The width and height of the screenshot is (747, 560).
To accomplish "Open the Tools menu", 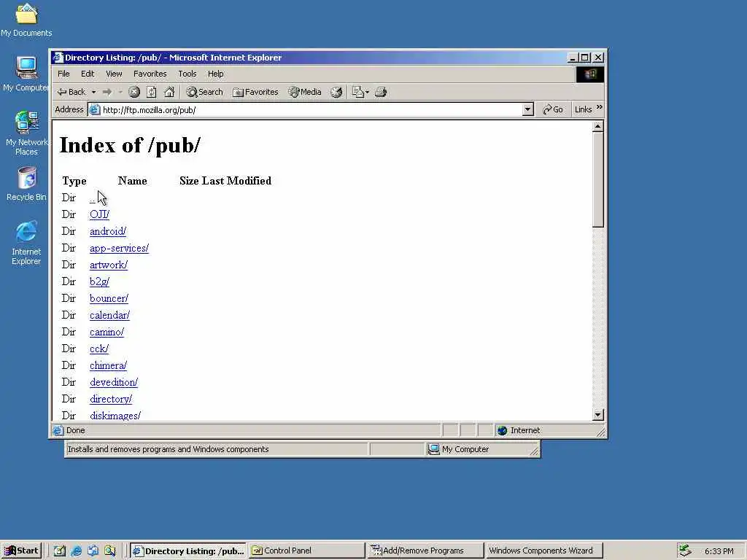I will (x=187, y=74).
